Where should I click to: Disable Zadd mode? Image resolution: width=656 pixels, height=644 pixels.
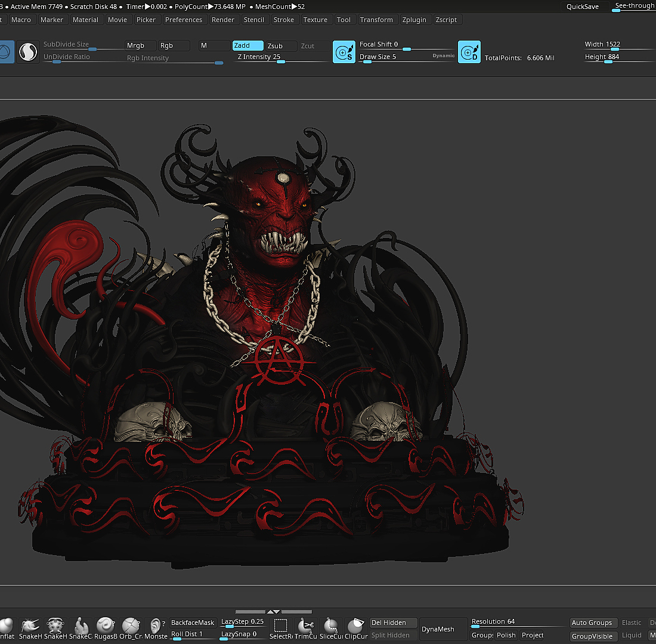click(x=247, y=45)
